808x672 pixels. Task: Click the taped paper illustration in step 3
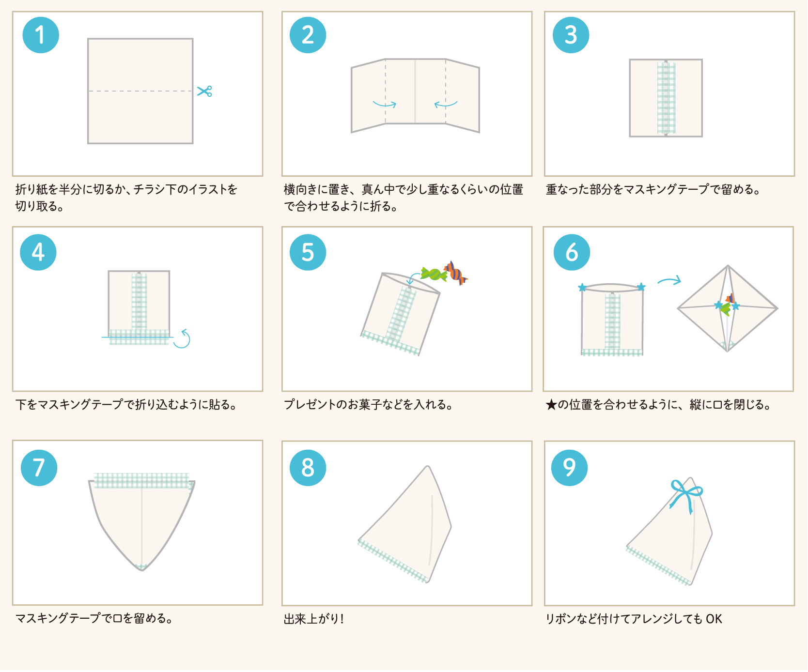point(666,98)
